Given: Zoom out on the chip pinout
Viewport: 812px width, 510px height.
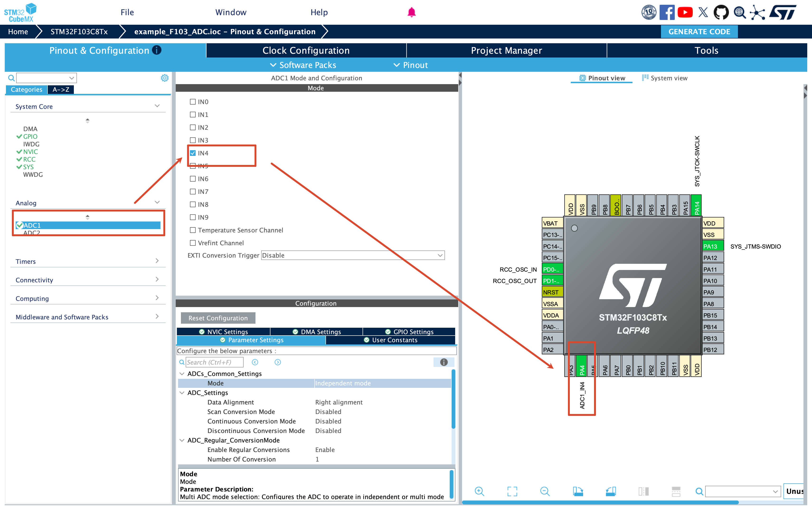Looking at the screenshot, I should pos(545,491).
